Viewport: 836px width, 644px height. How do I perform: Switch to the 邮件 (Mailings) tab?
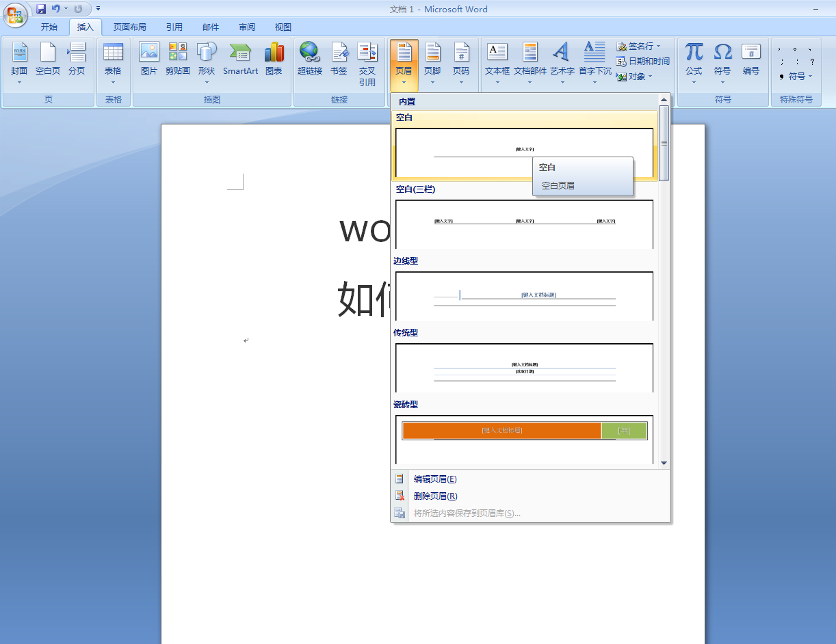click(211, 27)
